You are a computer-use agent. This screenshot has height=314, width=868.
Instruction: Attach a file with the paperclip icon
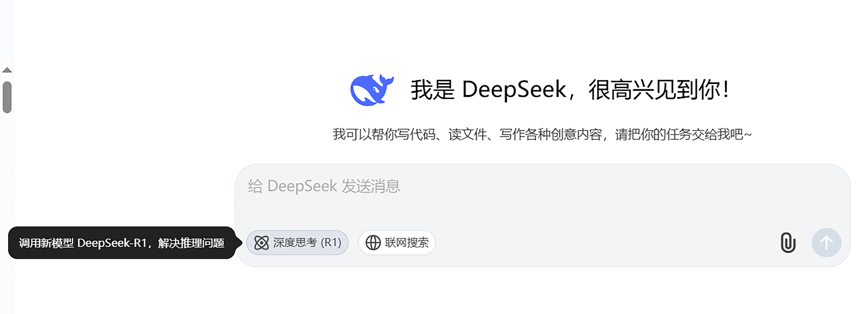(x=788, y=243)
